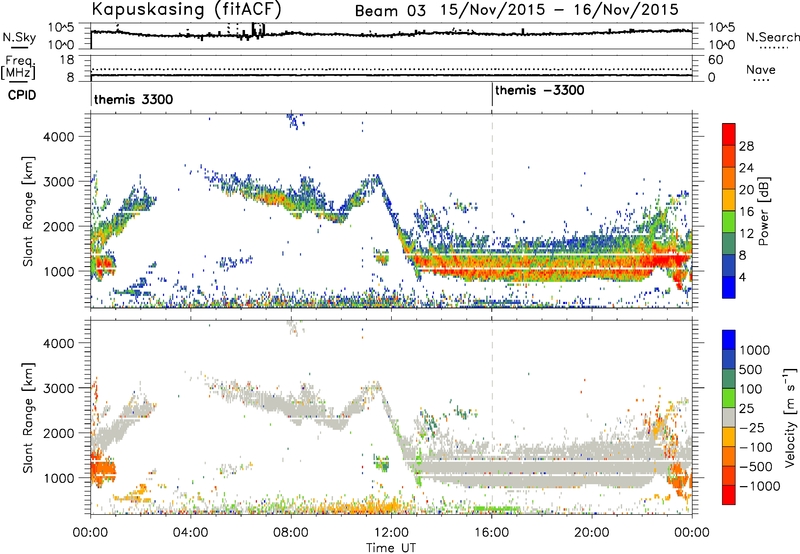
Task: Click the '28' Power colorbar tick
Action: coord(746,146)
